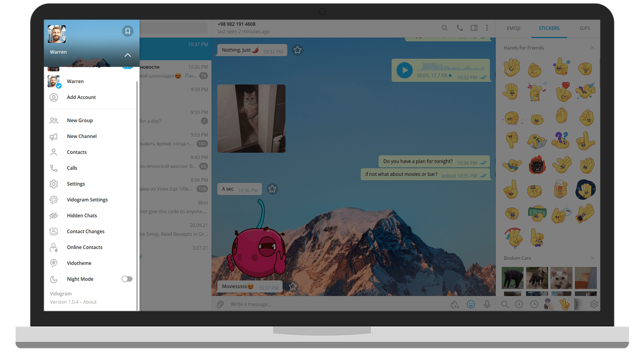Open chat options three-dot menu
Viewport: 644px width, 362px height.
(487, 28)
